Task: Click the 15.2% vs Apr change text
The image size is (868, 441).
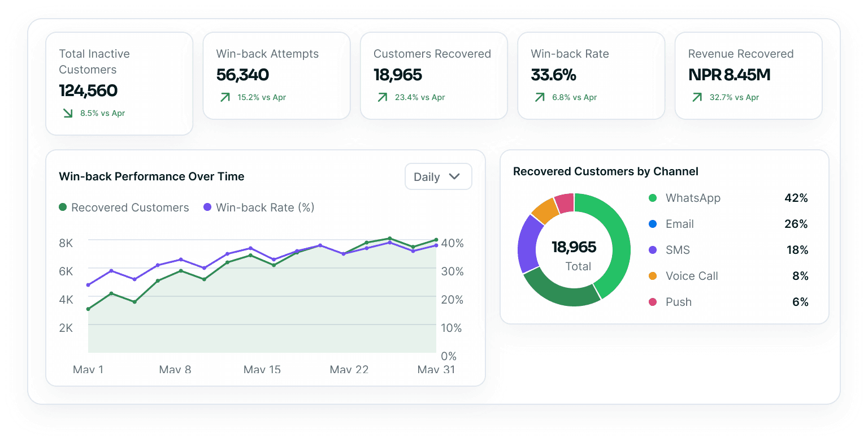Action: click(262, 97)
